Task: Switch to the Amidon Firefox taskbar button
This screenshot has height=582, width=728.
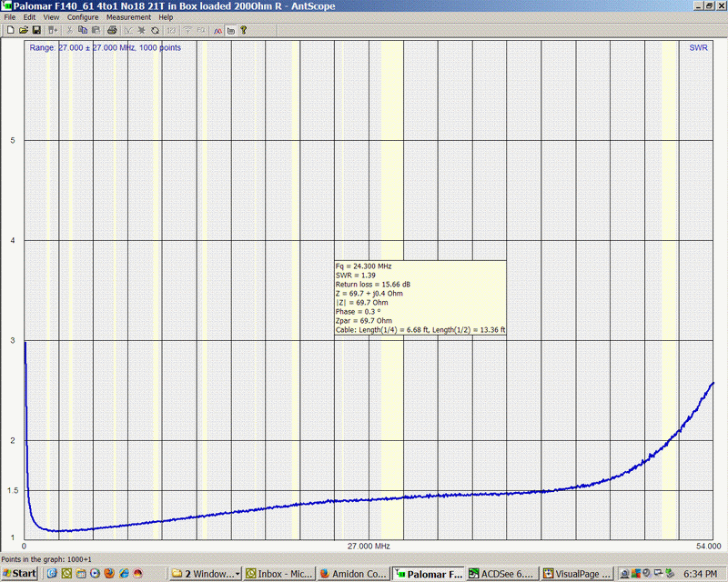Action: tap(353, 574)
